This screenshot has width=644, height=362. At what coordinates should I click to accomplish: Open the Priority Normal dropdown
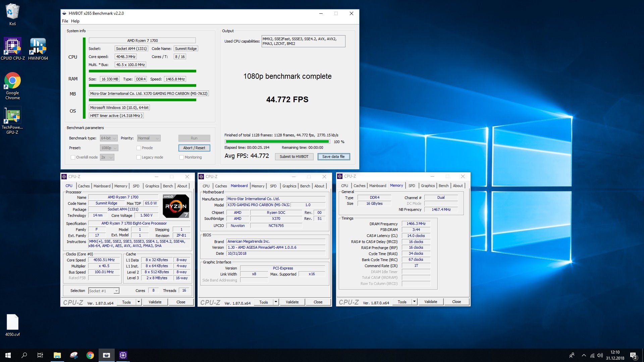(149, 138)
